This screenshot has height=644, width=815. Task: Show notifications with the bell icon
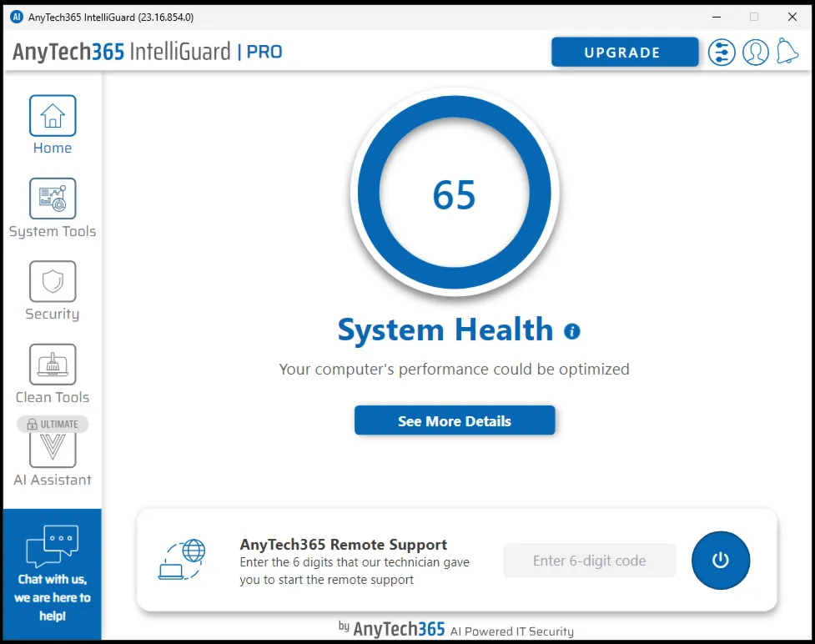pyautogui.click(x=787, y=52)
